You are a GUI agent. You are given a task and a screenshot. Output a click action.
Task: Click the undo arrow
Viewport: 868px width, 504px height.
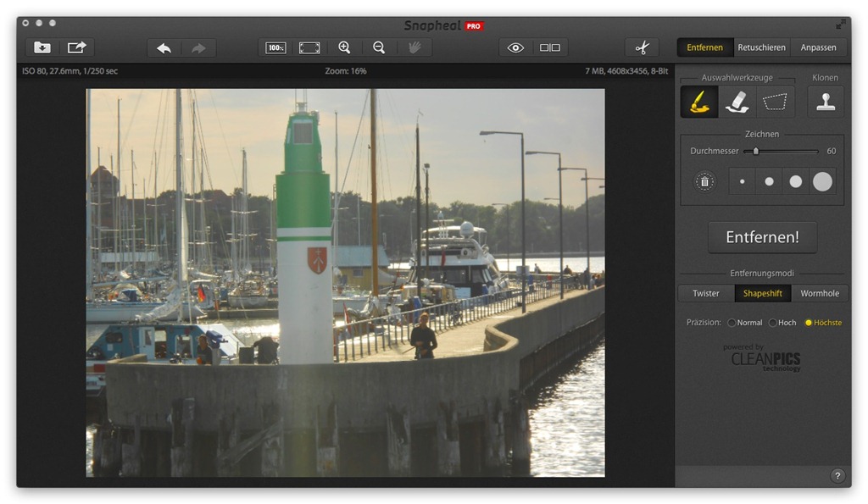[164, 48]
